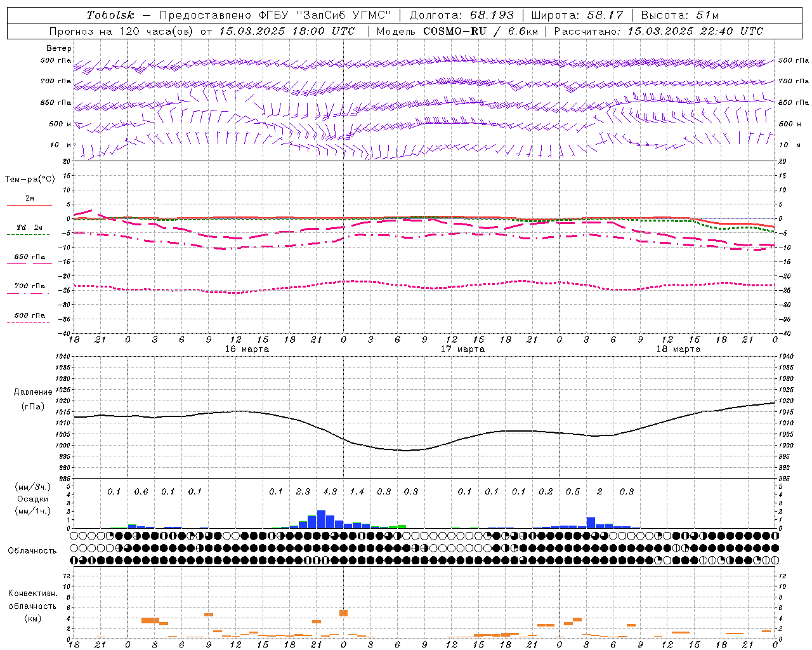Click the "Осадки" precipitation label
Viewport: 812px width, 650px height.
(33, 499)
